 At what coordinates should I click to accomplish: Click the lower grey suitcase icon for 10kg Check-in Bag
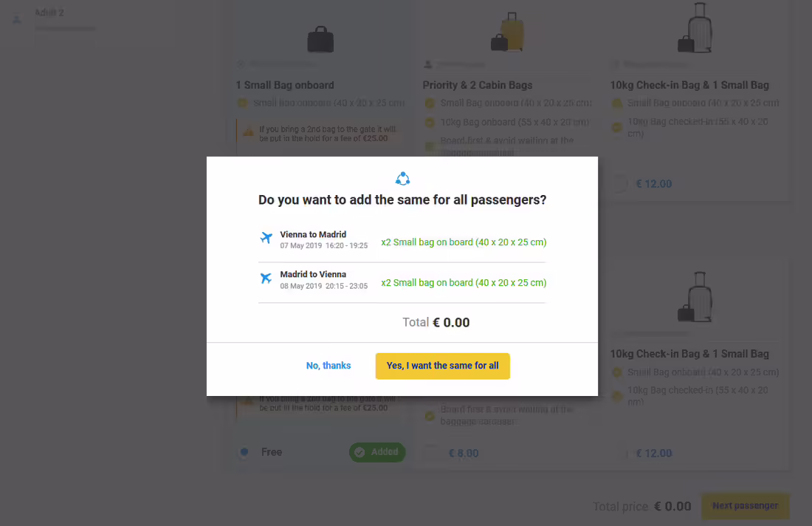[x=695, y=297]
